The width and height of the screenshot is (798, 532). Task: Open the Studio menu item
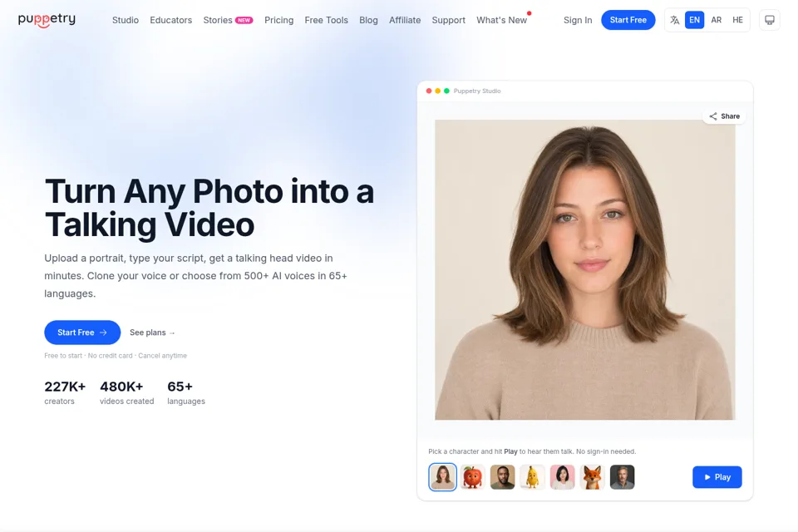click(x=126, y=20)
